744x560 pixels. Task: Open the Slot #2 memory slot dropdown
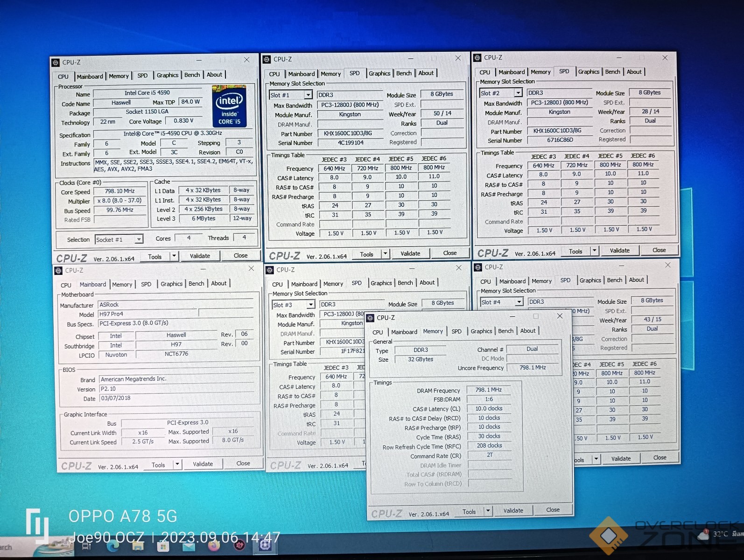point(518,93)
